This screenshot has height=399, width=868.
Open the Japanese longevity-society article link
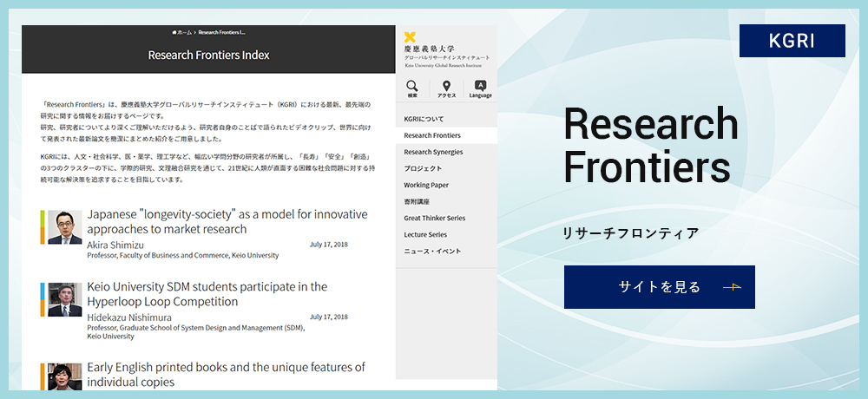227,221
